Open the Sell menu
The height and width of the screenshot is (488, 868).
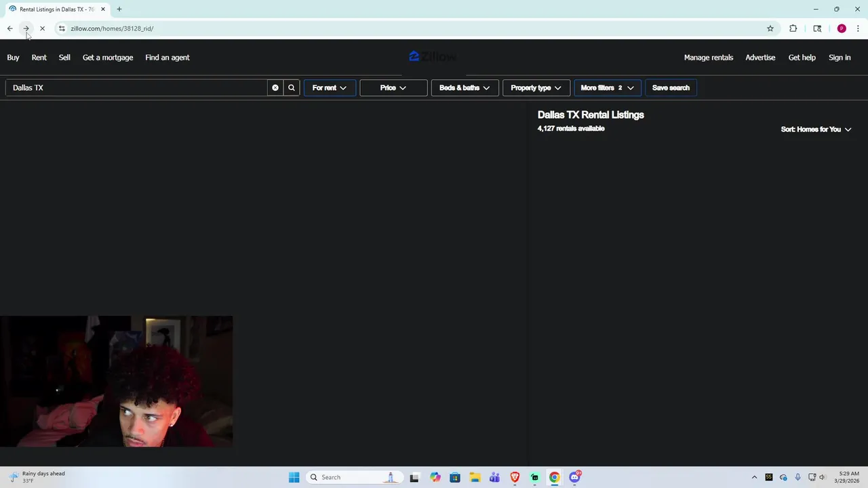[64, 58]
